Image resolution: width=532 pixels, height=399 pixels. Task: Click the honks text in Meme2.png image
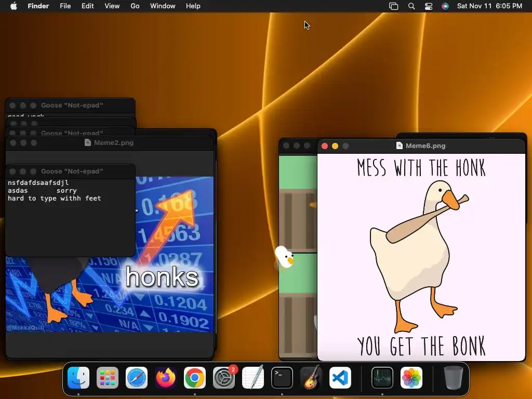[x=162, y=277]
